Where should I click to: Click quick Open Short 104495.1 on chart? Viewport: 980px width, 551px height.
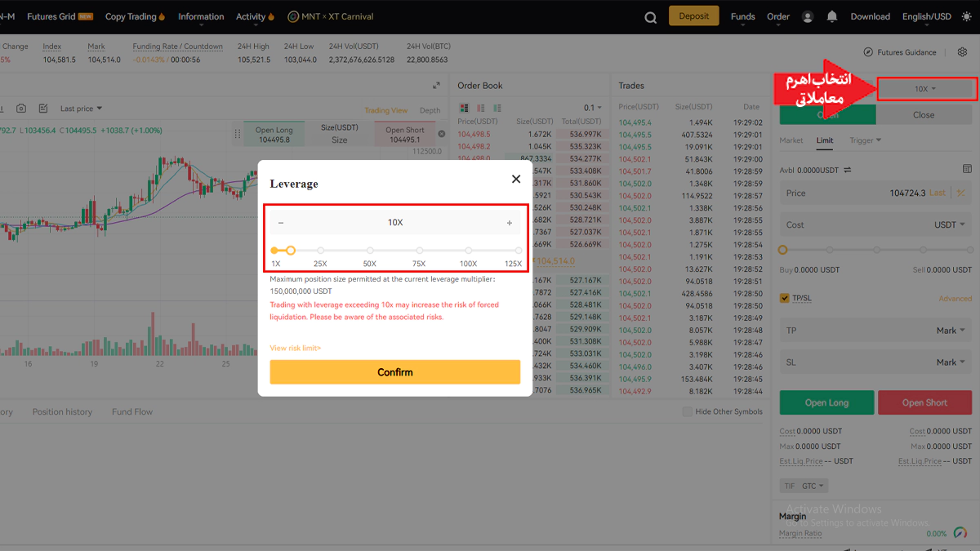[405, 135]
